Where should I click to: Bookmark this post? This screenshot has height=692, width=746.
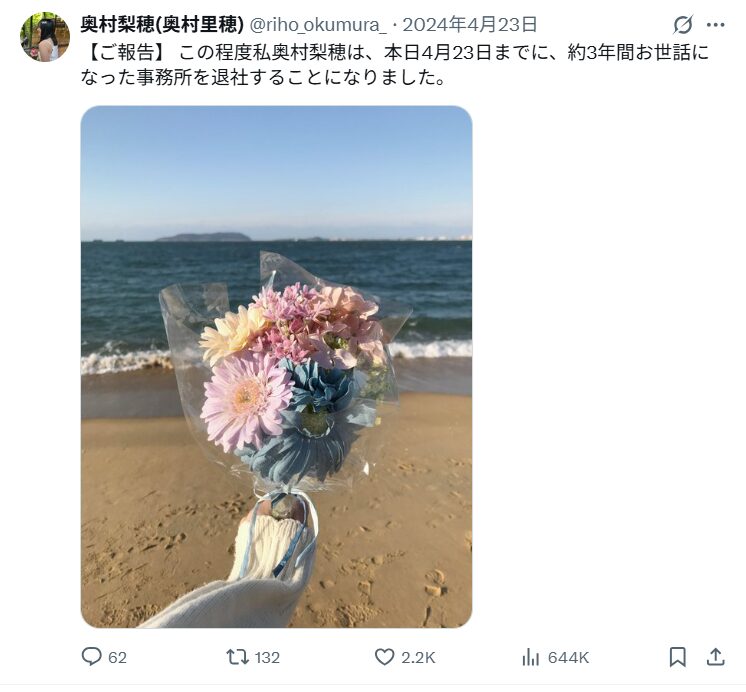point(677,657)
